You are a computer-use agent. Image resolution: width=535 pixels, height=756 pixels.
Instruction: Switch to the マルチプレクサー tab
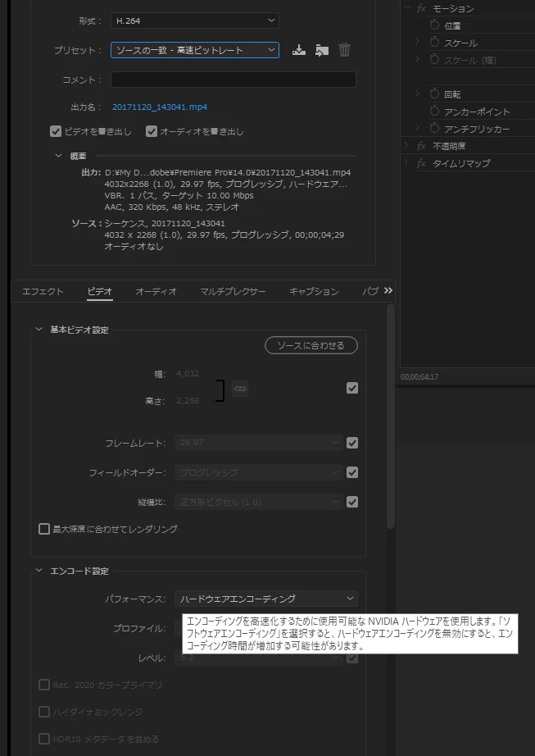233,291
